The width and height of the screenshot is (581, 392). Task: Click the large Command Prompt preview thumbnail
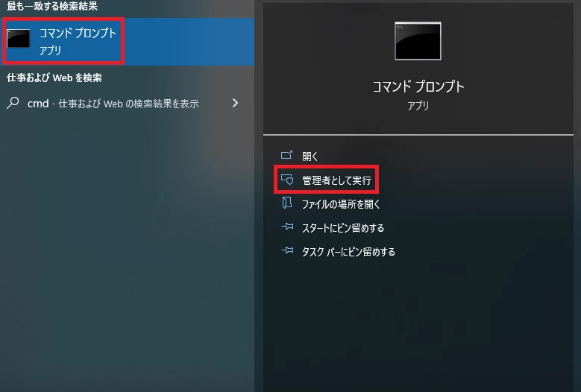click(x=418, y=41)
